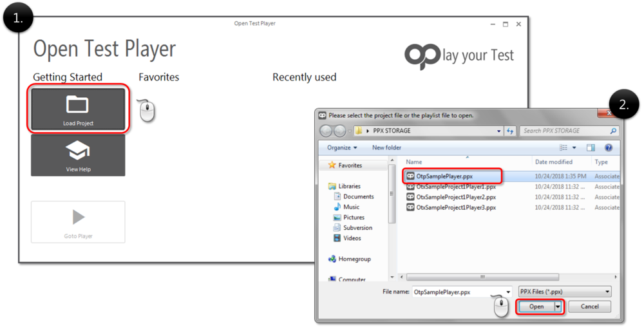Click the Open button in file dialog
Screen dimensions: 644x327
coord(536,306)
